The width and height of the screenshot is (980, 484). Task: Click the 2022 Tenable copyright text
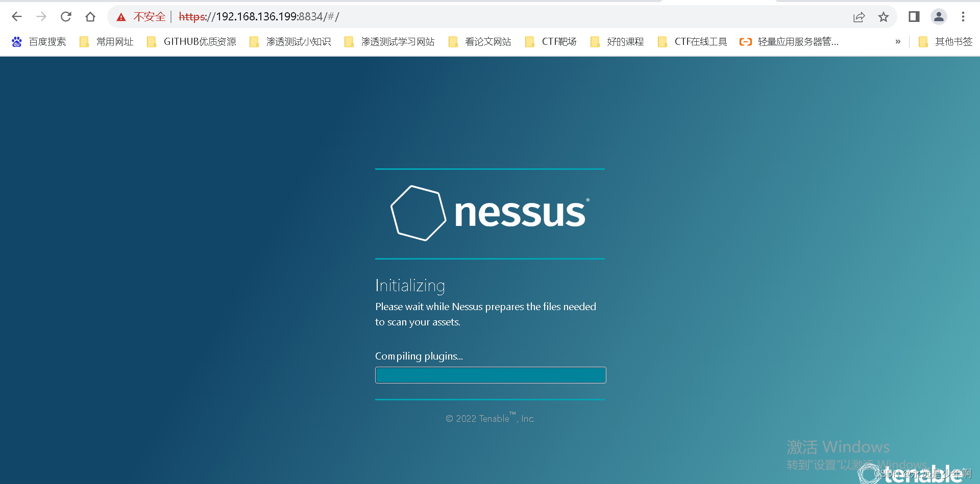click(x=490, y=418)
